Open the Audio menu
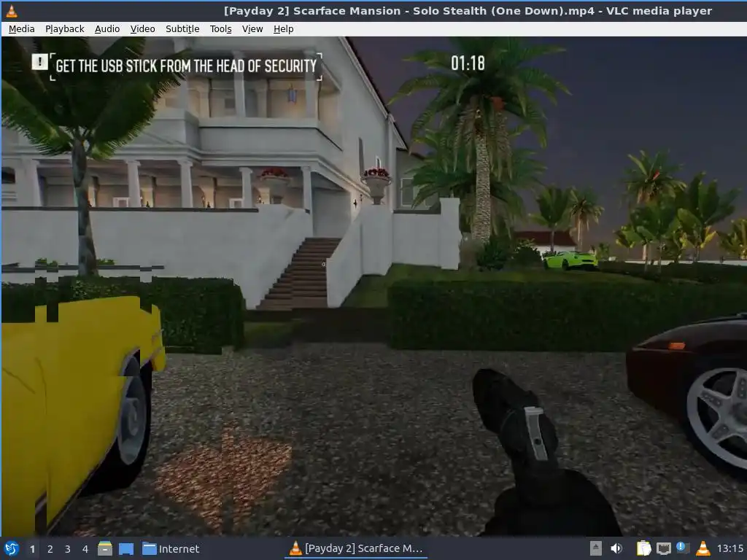Screen dimensions: 747x560 tap(107, 29)
